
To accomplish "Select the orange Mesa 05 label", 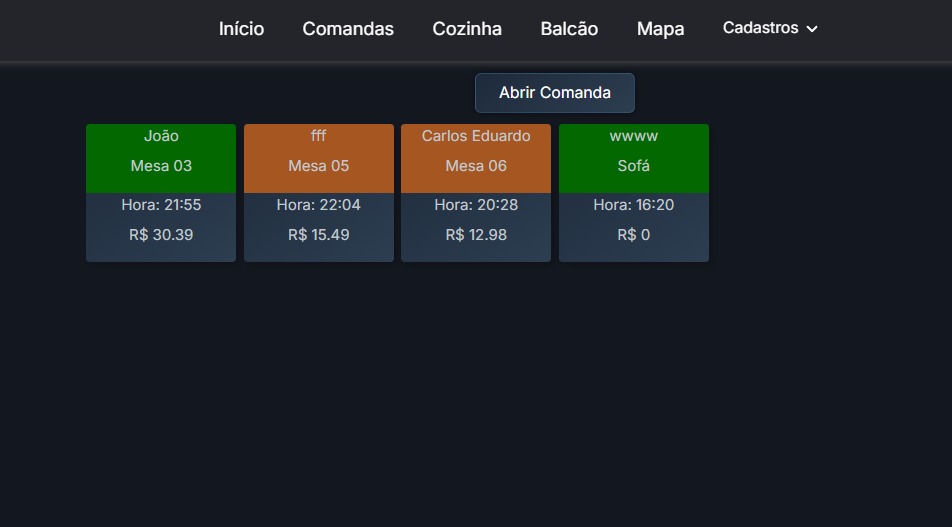I will click(318, 166).
